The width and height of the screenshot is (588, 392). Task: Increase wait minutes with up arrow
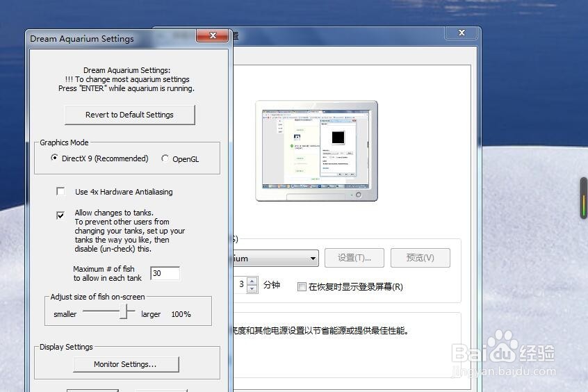[x=252, y=281]
